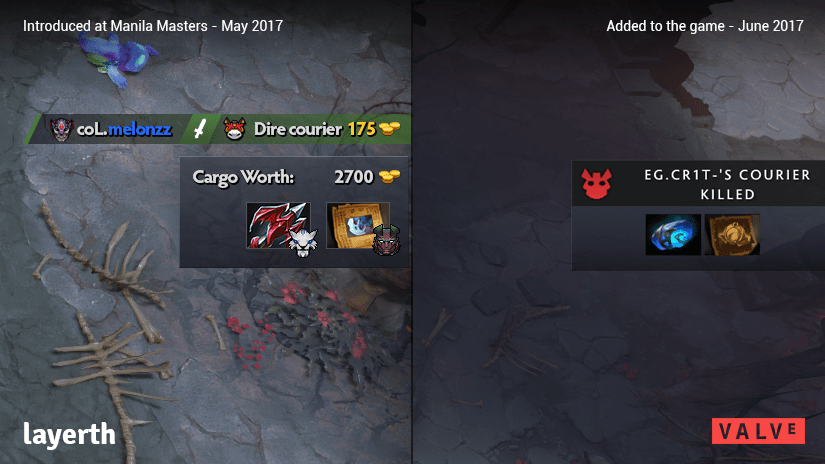Click the dark gold recipe item icon
This screenshot has height=464, width=825.
point(732,235)
